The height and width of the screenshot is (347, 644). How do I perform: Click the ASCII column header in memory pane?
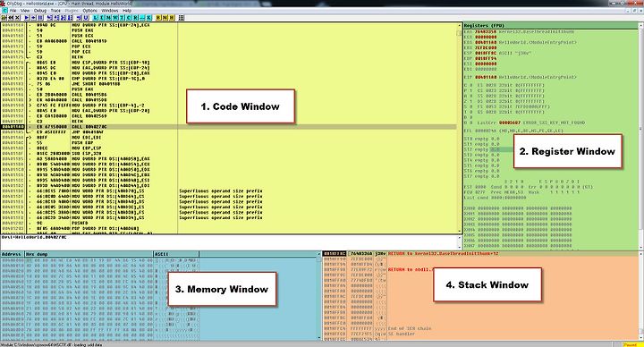[176, 254]
